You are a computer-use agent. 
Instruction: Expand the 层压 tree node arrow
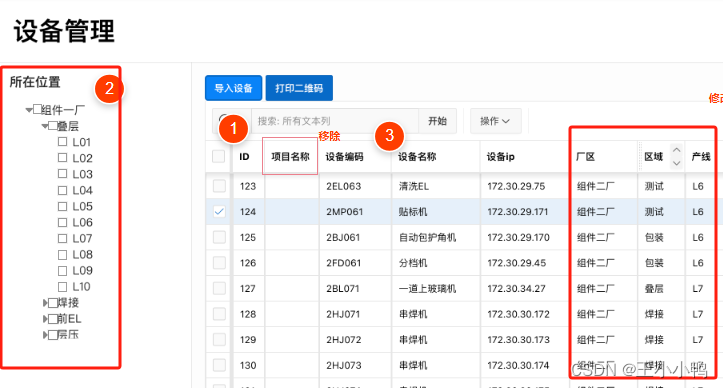point(45,335)
